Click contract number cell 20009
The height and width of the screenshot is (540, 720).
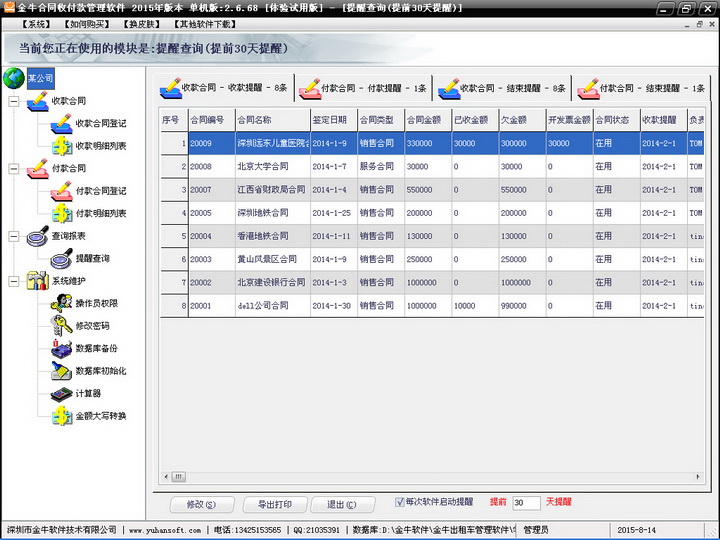click(212, 143)
